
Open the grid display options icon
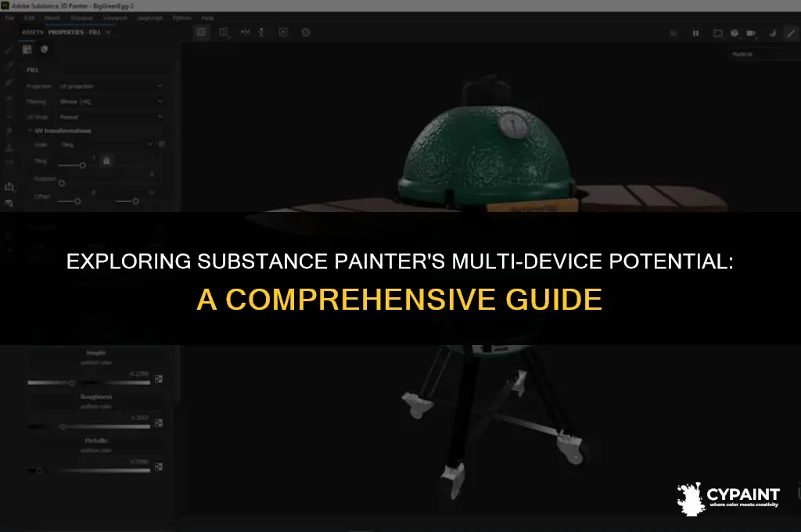tap(223, 32)
